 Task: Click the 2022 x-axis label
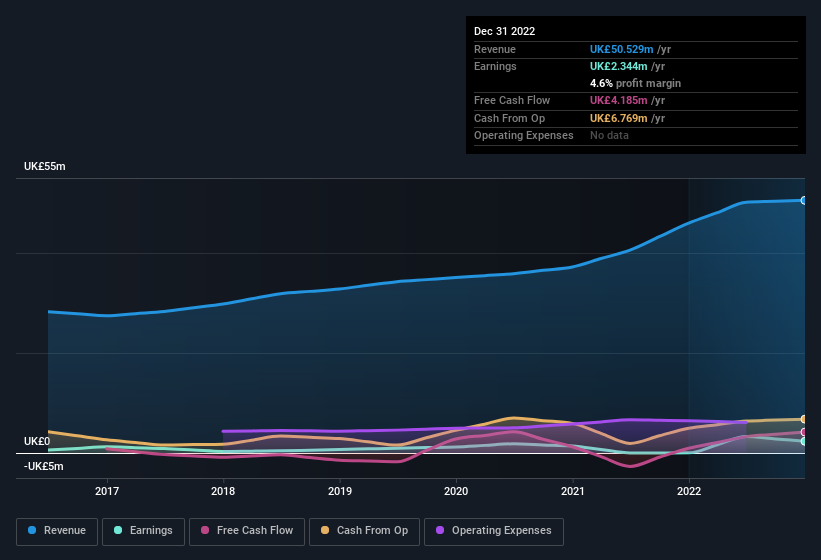pyautogui.click(x=689, y=491)
